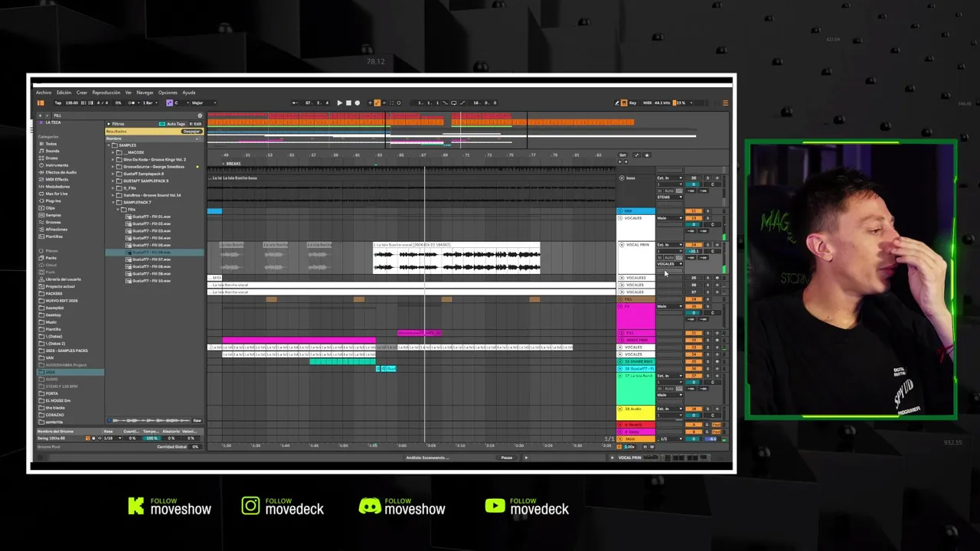Start playback with the Play button

tap(339, 103)
